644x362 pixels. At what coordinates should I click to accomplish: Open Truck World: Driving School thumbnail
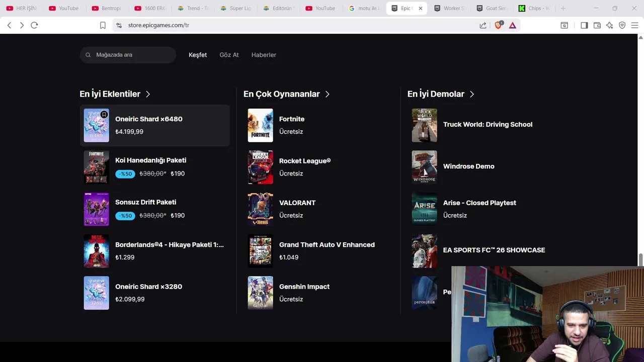[425, 125]
